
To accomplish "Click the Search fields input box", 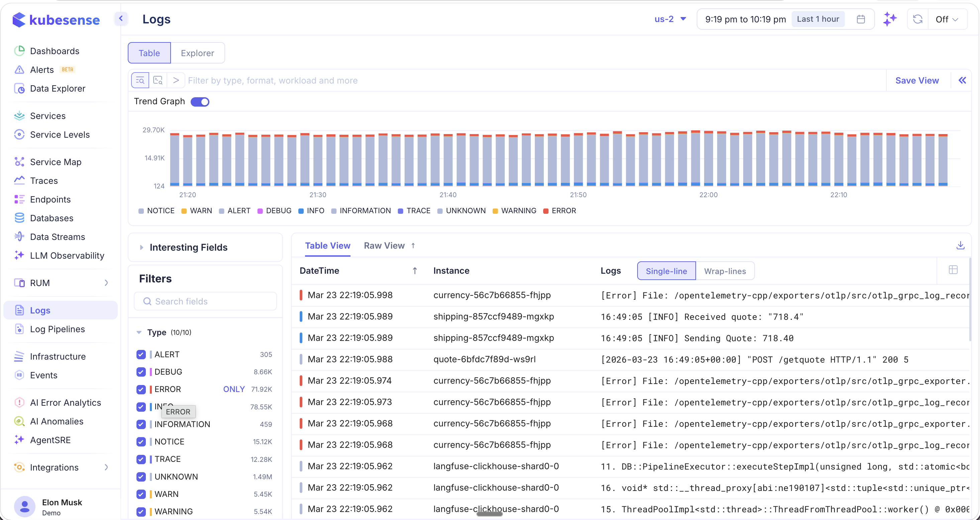I will [x=205, y=301].
